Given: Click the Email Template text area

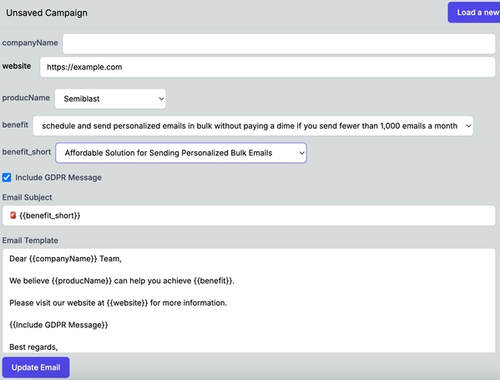Looking at the screenshot, I should 249,301.
